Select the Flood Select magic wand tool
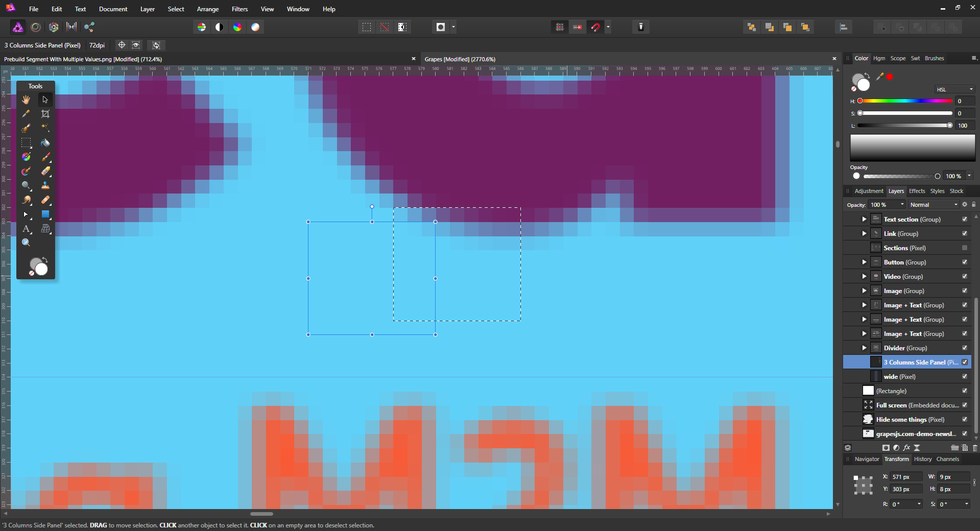 pyautogui.click(x=45, y=128)
